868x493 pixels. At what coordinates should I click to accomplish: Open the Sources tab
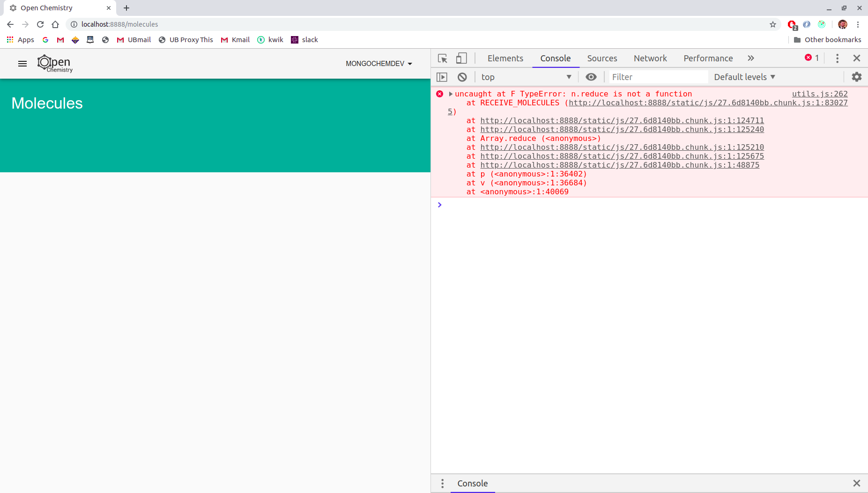click(x=602, y=58)
